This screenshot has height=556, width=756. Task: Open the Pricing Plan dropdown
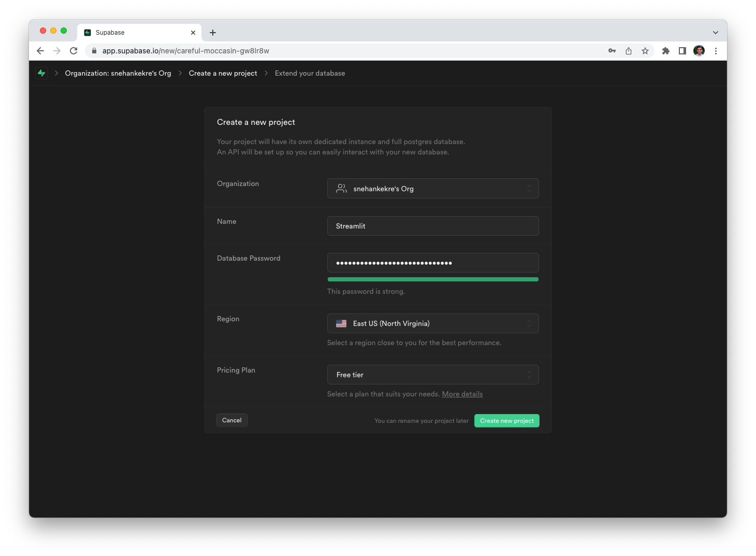[433, 375]
